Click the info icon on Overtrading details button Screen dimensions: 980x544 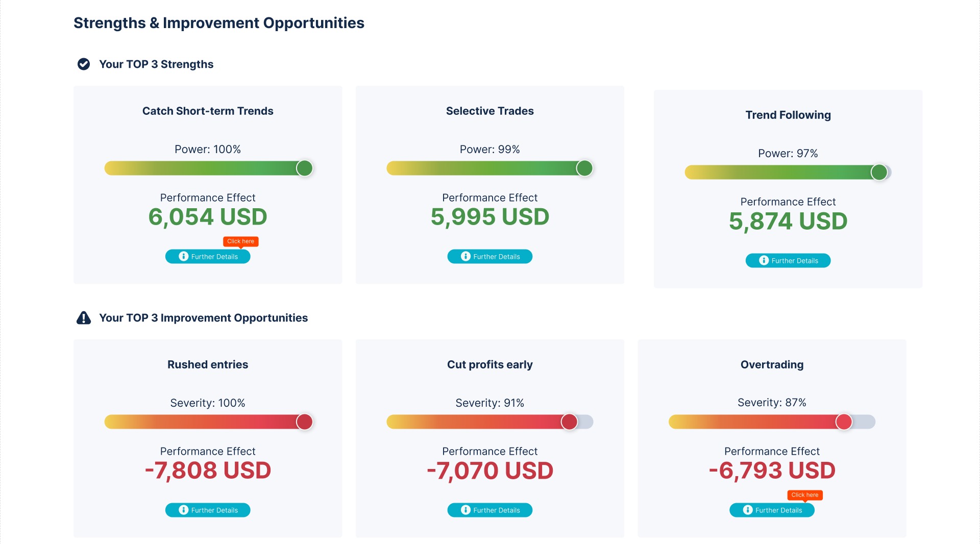[747, 510]
